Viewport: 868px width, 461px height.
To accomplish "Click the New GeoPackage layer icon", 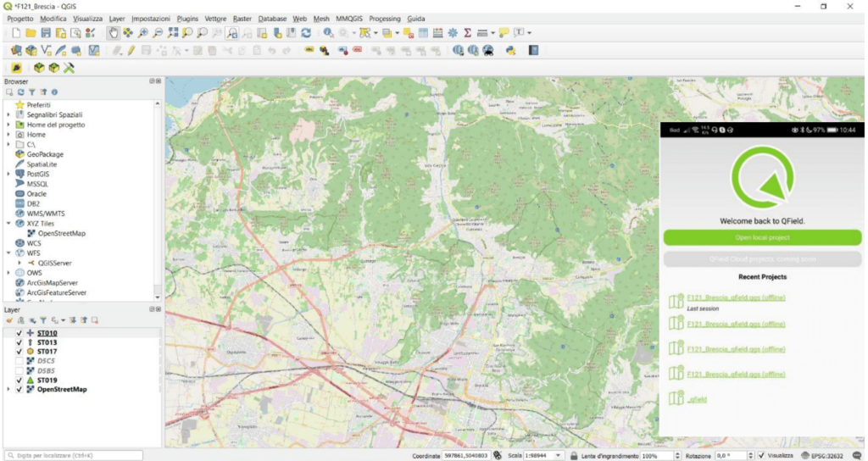I will click(31, 51).
